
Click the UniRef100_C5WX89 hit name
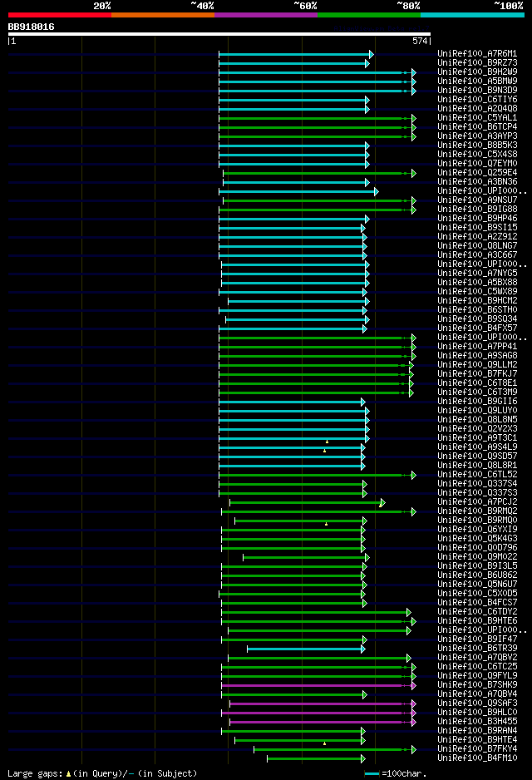coord(477,292)
